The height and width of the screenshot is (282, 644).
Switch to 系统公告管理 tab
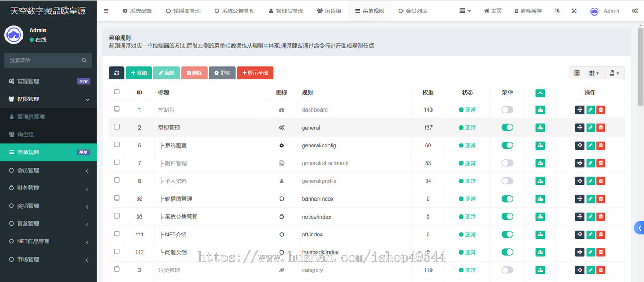click(x=235, y=11)
